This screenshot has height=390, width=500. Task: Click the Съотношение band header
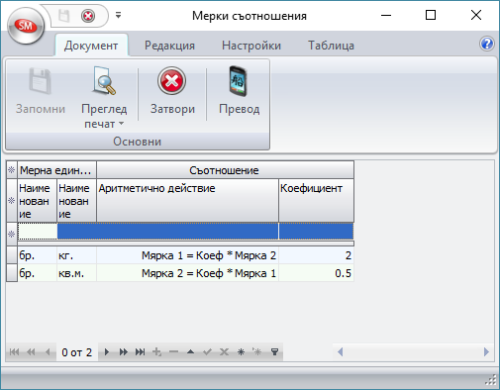(225, 170)
